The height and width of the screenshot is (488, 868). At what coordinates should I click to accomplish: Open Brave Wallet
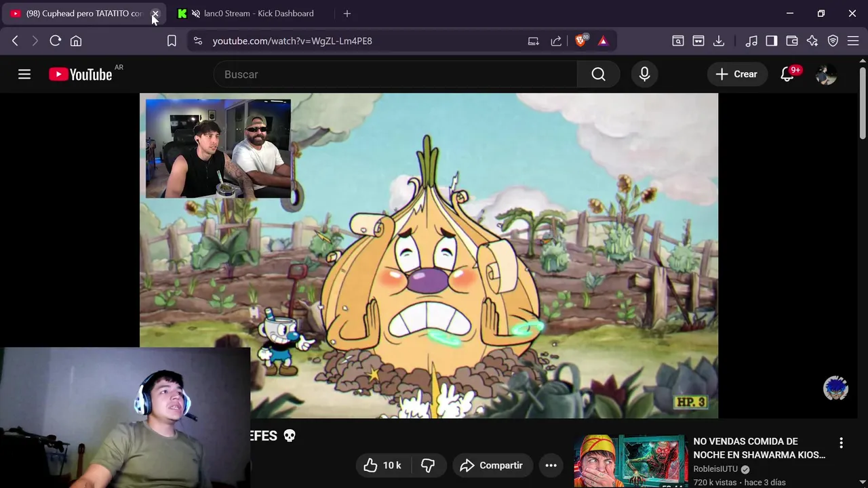click(792, 41)
